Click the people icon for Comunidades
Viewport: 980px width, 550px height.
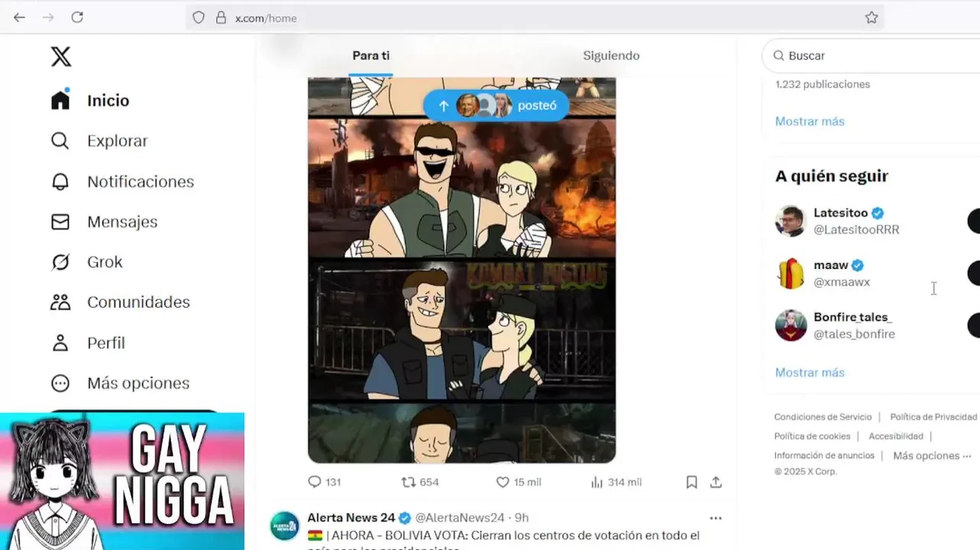(x=60, y=302)
